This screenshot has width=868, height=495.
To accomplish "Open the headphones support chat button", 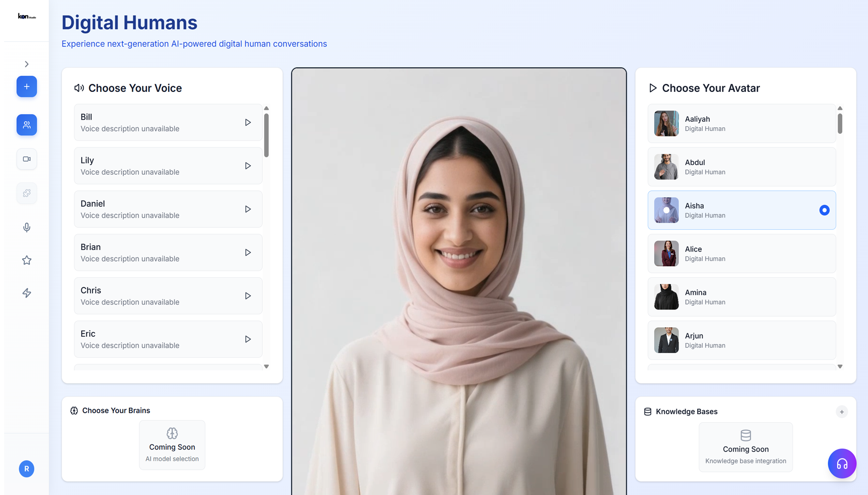I will click(x=842, y=463).
